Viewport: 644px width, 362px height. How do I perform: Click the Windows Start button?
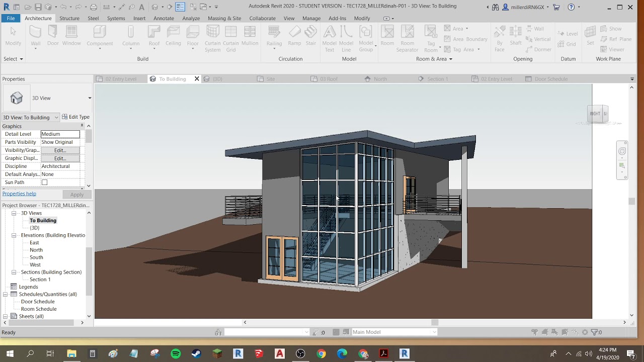click(10, 354)
